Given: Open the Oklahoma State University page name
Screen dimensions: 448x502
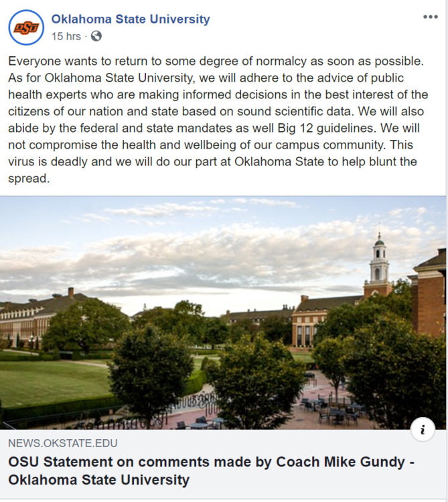Looking at the screenshot, I should (131, 19).
